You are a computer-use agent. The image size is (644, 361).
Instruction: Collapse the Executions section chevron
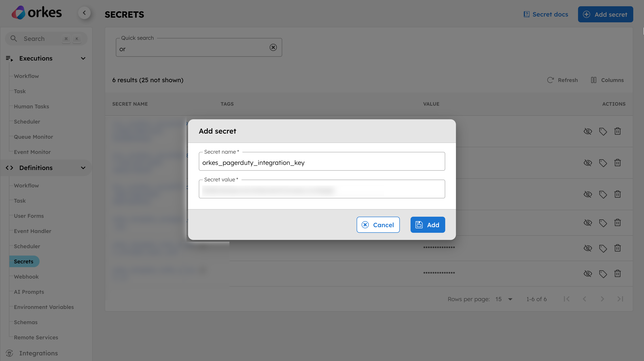point(83,58)
